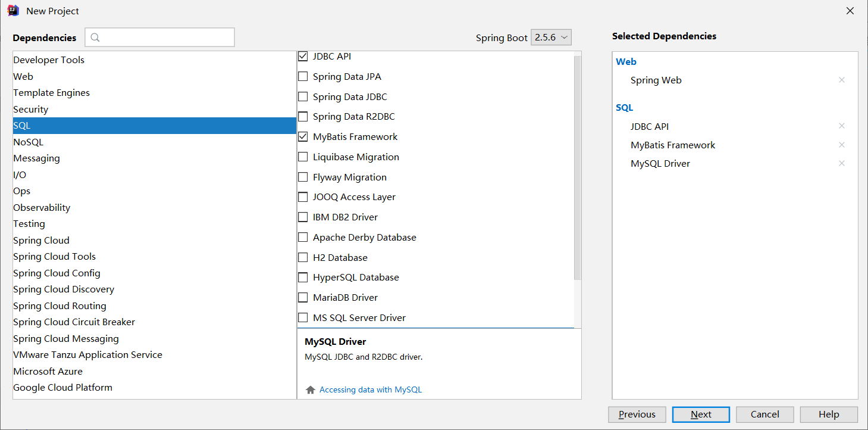Uncheck the JDBC API checkbox
Image resolution: width=868 pixels, height=430 pixels.
303,56
